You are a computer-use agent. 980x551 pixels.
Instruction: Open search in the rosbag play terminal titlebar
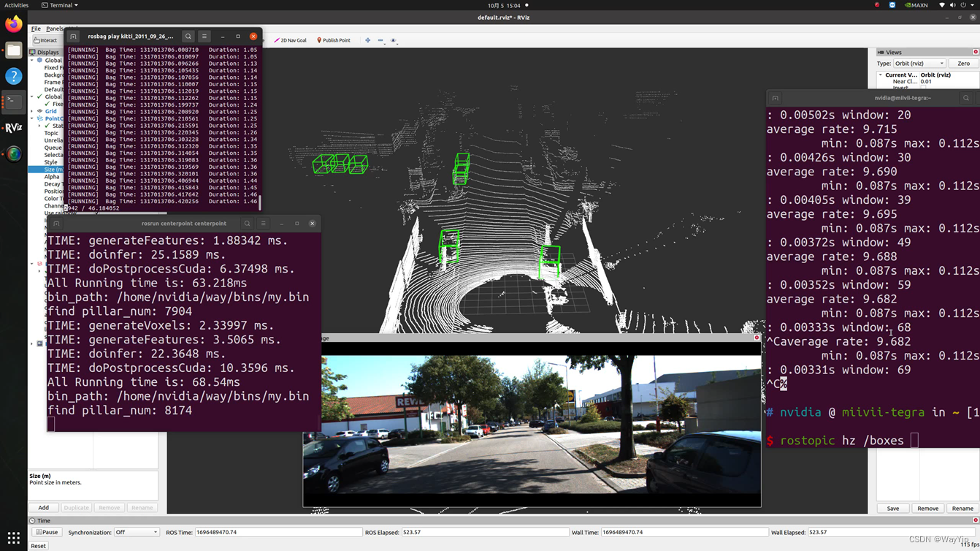188,36
